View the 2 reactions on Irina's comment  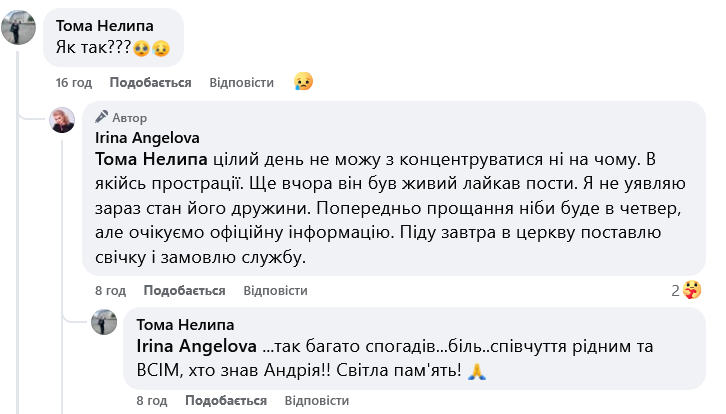(x=686, y=290)
